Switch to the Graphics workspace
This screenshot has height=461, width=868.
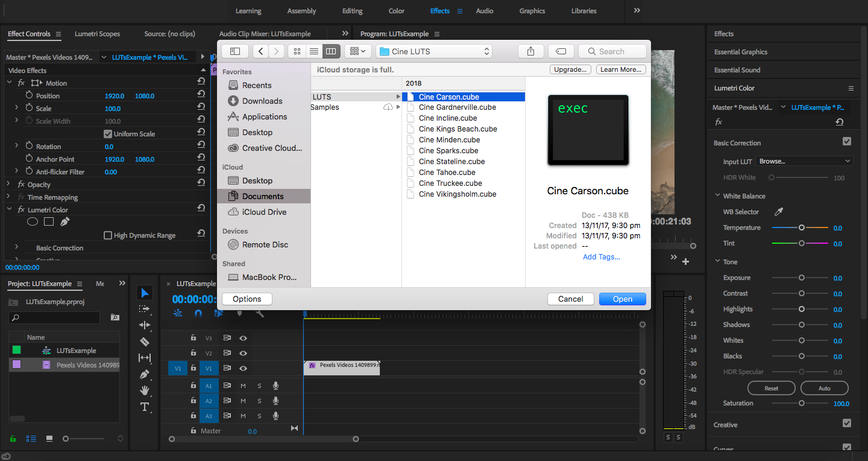532,11
